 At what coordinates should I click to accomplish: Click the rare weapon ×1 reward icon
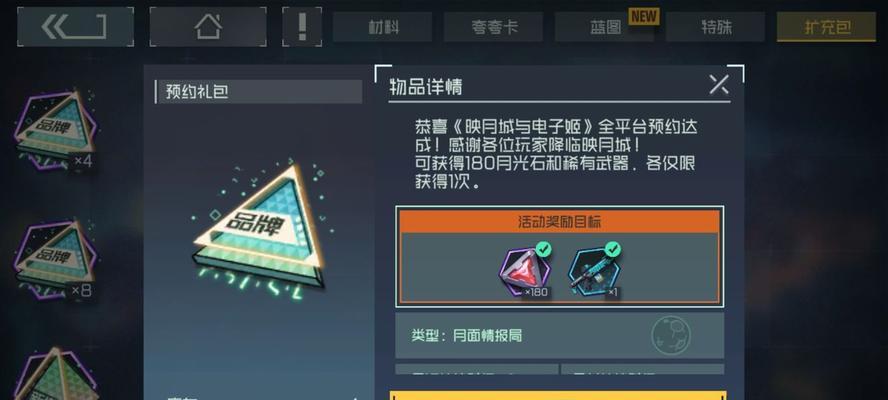(x=595, y=272)
